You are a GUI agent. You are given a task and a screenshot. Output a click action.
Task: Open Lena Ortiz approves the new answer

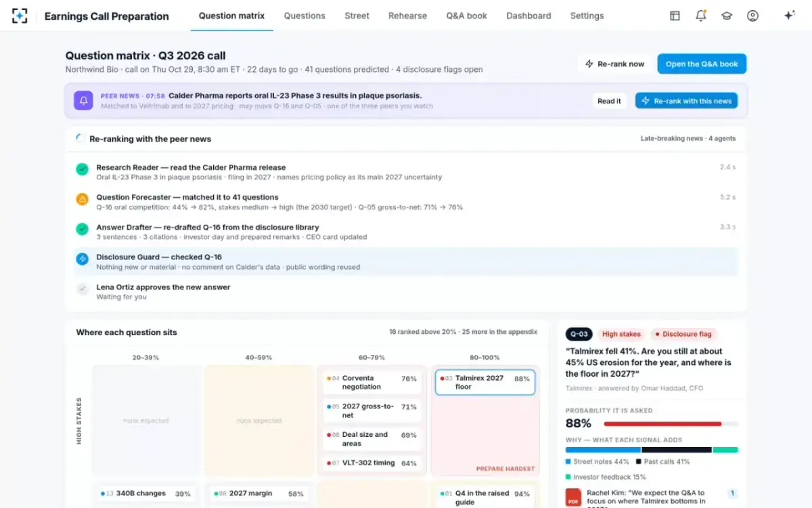[406, 291]
